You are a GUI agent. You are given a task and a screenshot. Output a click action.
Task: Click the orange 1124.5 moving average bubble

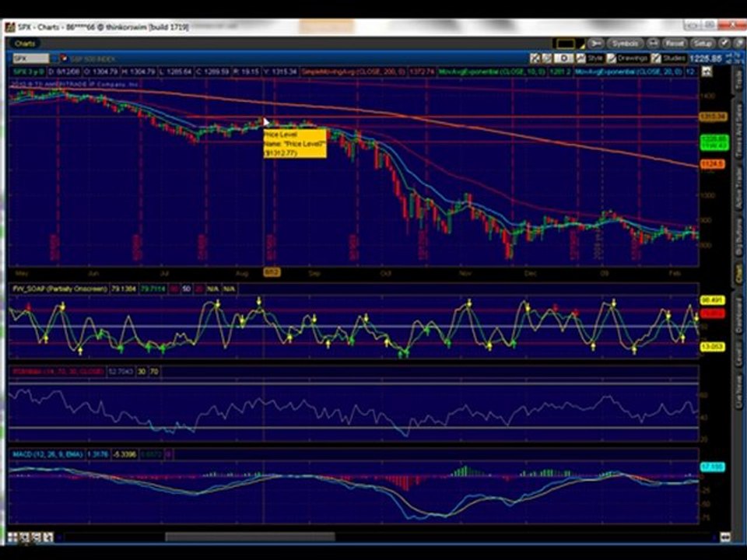[x=712, y=164]
